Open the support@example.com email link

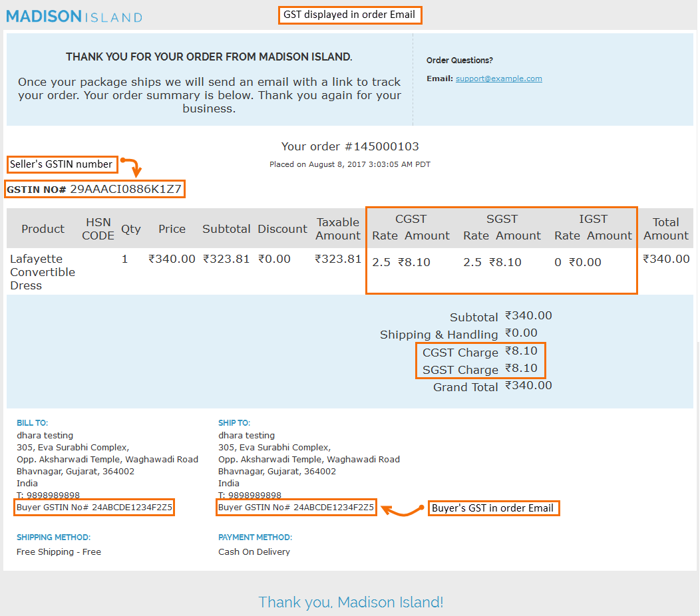(x=498, y=78)
